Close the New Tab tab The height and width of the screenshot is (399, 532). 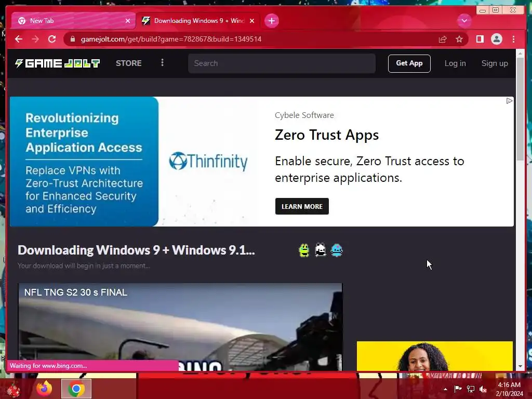point(128,21)
